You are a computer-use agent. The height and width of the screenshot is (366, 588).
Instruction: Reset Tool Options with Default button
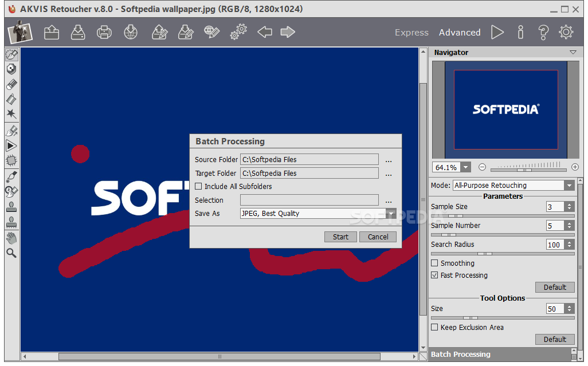point(555,340)
